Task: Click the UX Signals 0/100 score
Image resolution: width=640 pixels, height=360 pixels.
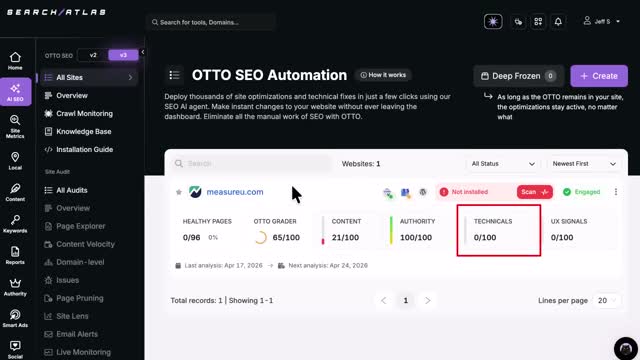Action: point(562,237)
